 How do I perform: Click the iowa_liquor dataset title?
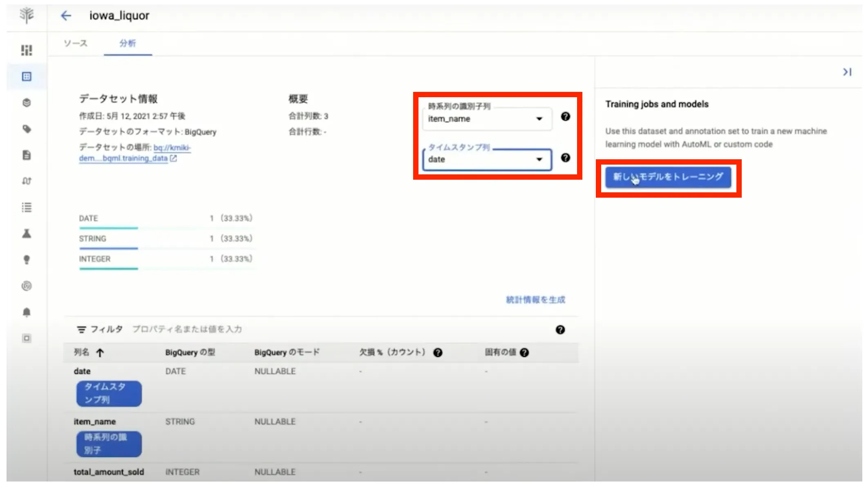(x=119, y=16)
